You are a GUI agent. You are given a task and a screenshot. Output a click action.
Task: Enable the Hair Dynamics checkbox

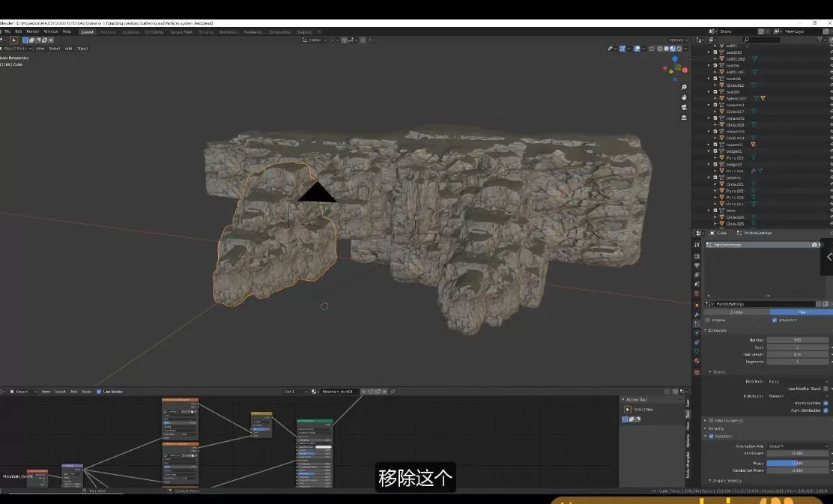coord(711,421)
